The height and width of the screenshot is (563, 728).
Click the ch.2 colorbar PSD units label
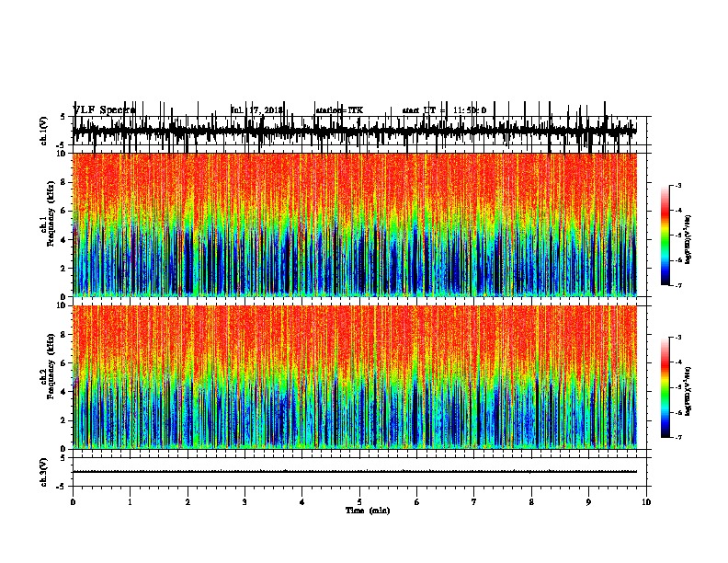coord(688,392)
